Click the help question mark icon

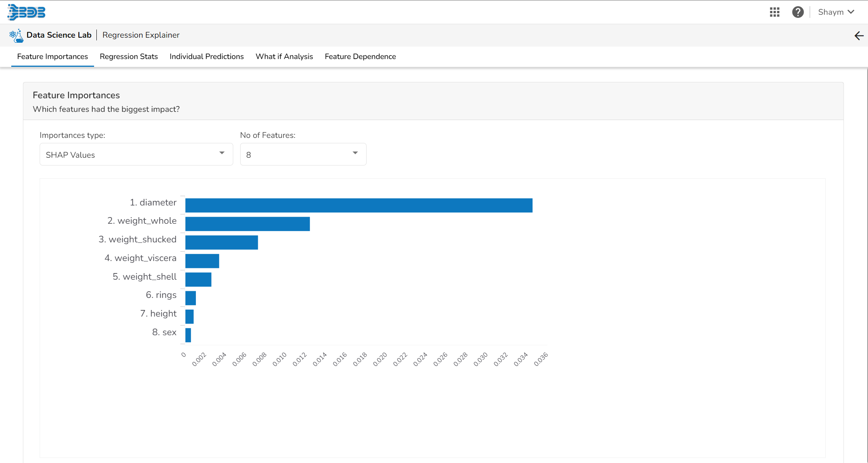(798, 12)
